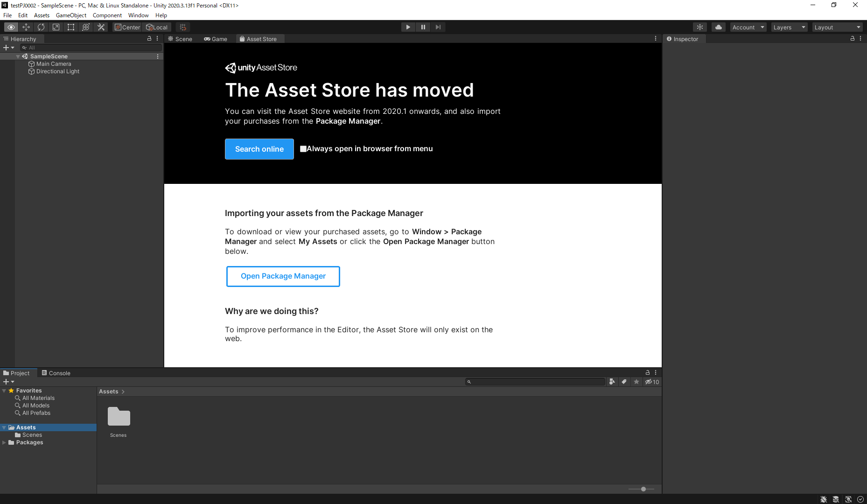Collapse the SampleScene hierarchy arrow
This screenshot has height=504, width=867.
pyautogui.click(x=18, y=56)
